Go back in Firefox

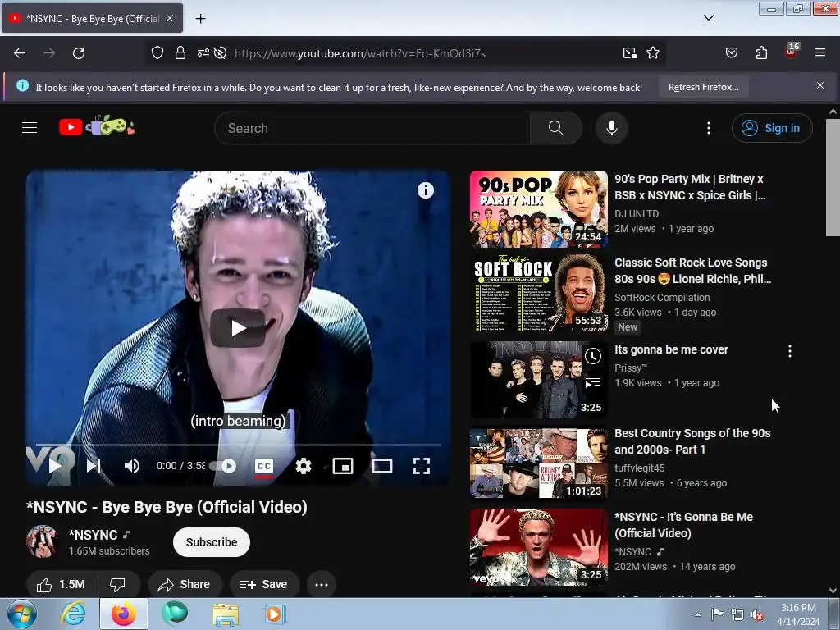coord(20,53)
